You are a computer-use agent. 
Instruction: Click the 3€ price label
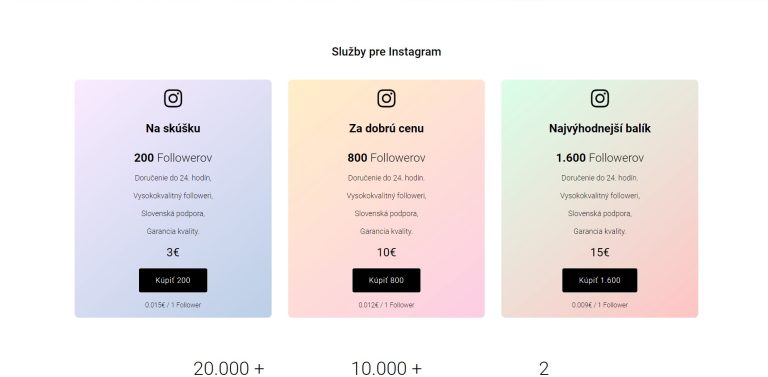click(173, 252)
